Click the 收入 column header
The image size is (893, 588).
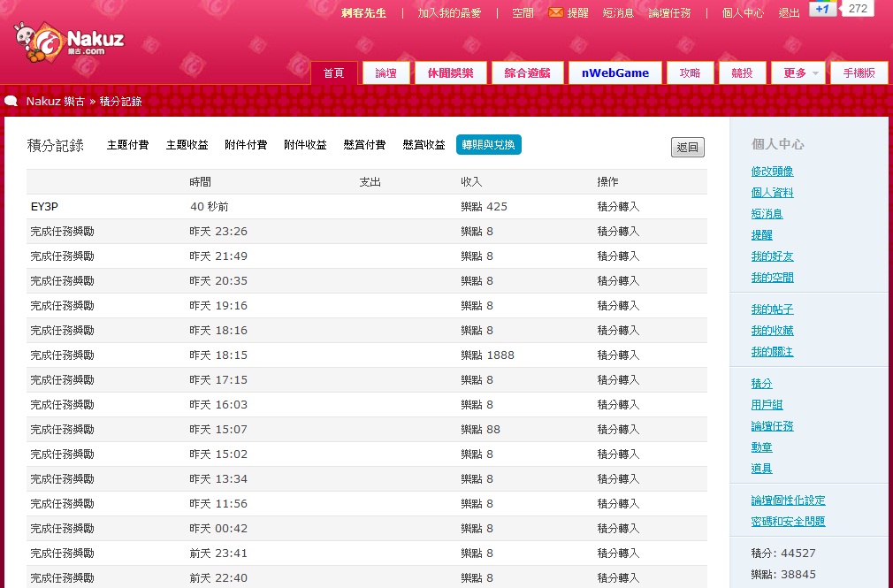(471, 182)
